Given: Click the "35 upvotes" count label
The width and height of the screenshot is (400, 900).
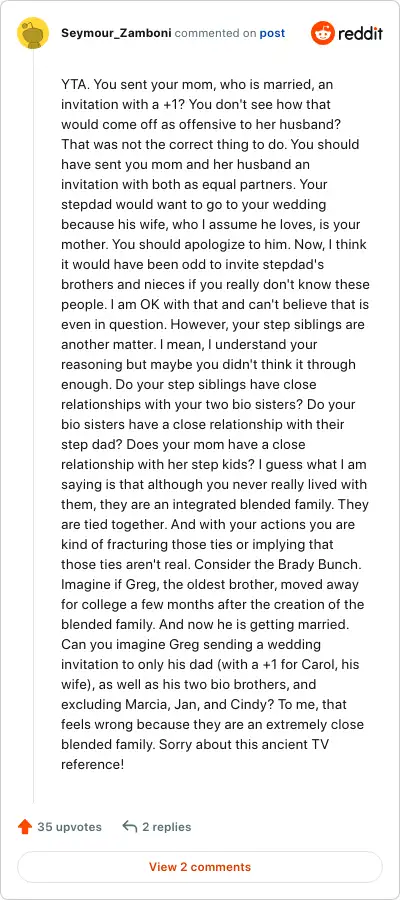Looking at the screenshot, I should (69, 827).
